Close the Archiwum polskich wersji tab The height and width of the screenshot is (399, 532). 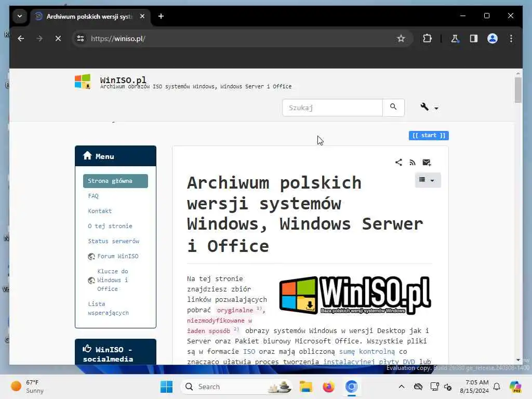pyautogui.click(x=142, y=16)
